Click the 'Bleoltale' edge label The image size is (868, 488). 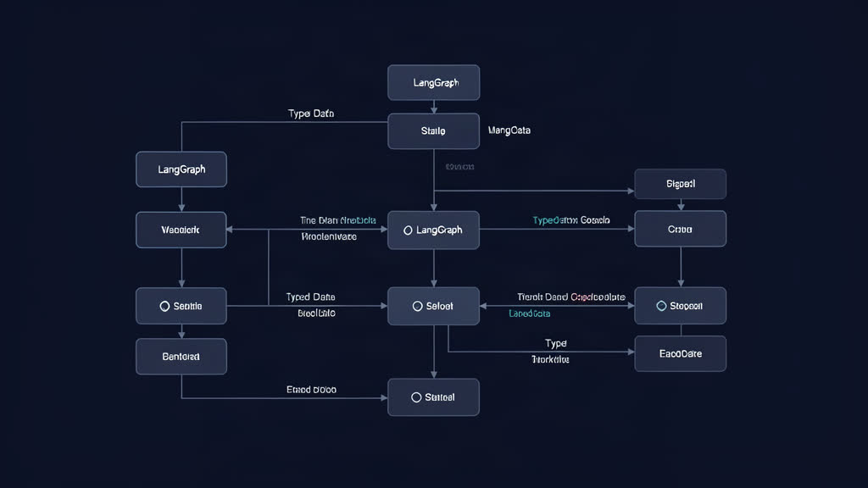[316, 313]
